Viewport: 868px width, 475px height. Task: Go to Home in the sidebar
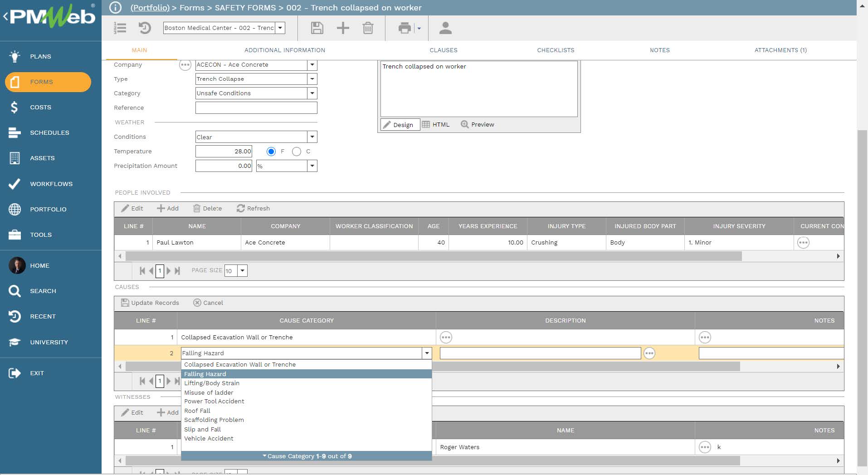(x=39, y=265)
